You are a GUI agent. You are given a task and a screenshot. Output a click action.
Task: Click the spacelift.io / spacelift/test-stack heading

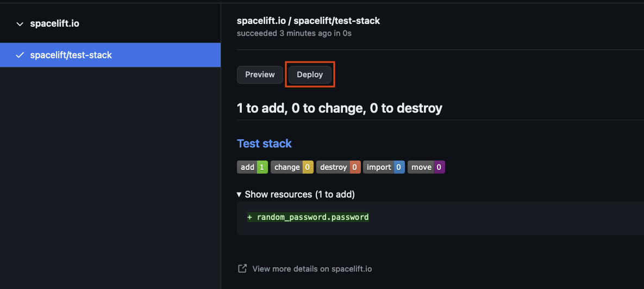pyautogui.click(x=308, y=21)
